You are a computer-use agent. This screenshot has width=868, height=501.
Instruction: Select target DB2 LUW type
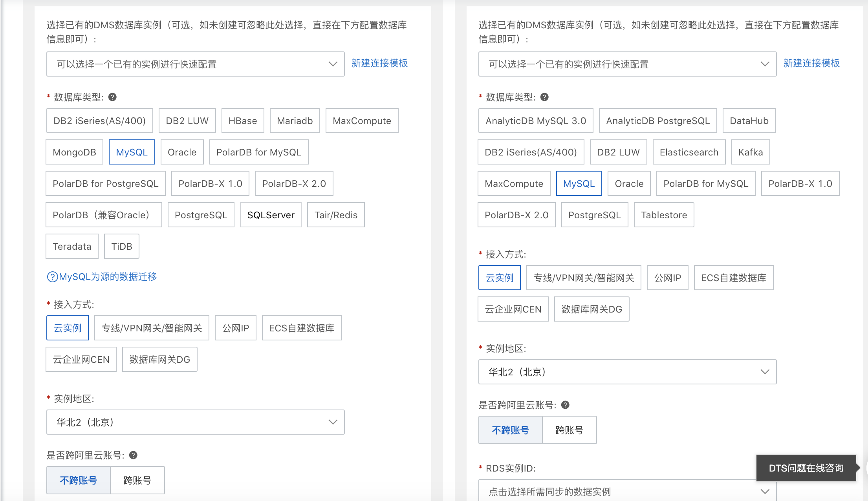click(x=619, y=152)
